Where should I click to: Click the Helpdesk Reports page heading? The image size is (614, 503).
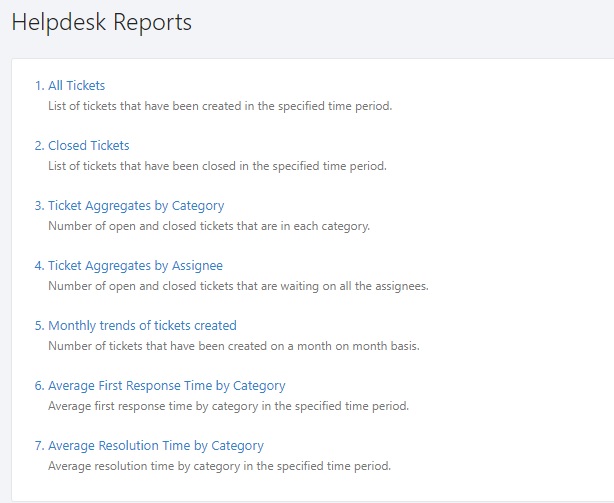click(102, 22)
